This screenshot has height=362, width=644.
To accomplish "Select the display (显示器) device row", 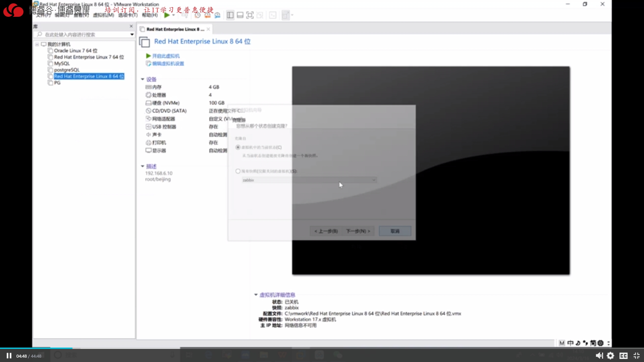I will coord(186,151).
